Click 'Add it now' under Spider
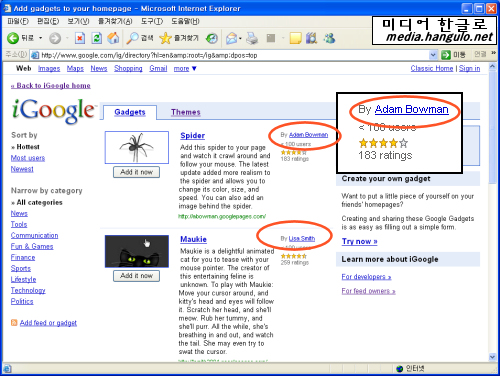 (x=136, y=172)
